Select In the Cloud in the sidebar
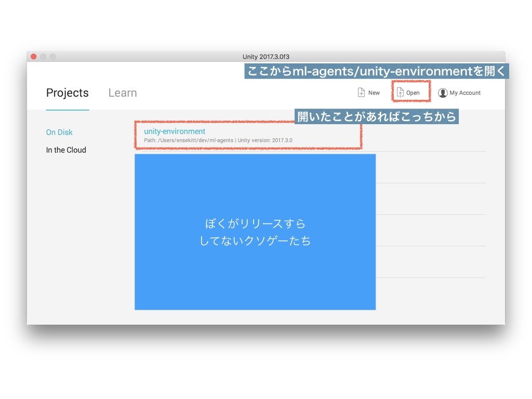 (x=66, y=150)
